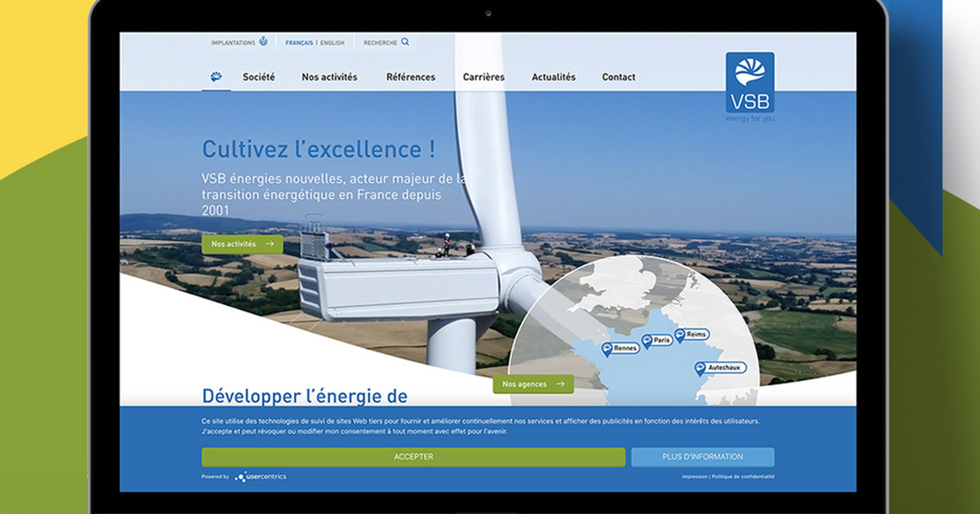Open the Références menu

(x=411, y=77)
